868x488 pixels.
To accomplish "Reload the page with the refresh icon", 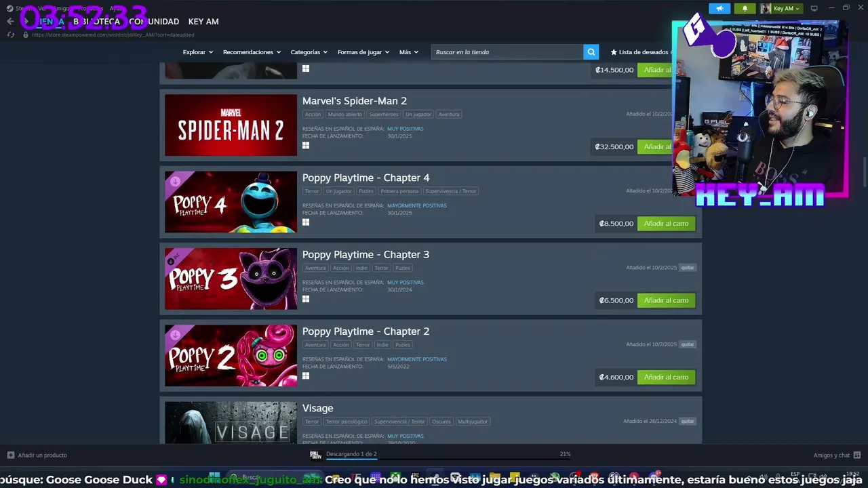I will pos(10,35).
